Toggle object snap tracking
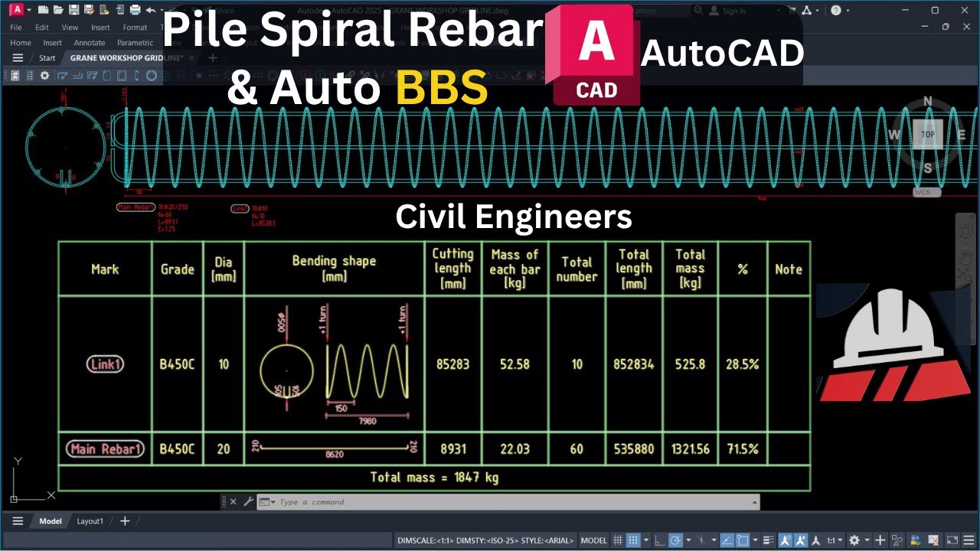 (x=727, y=540)
